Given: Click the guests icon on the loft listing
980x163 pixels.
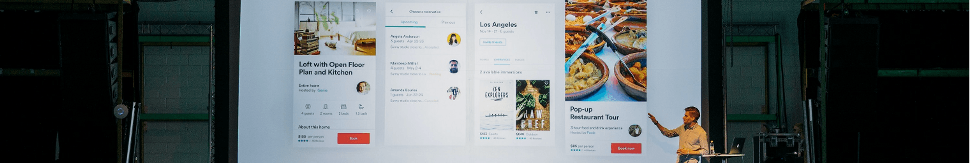Looking at the screenshot, I should 308,107.
